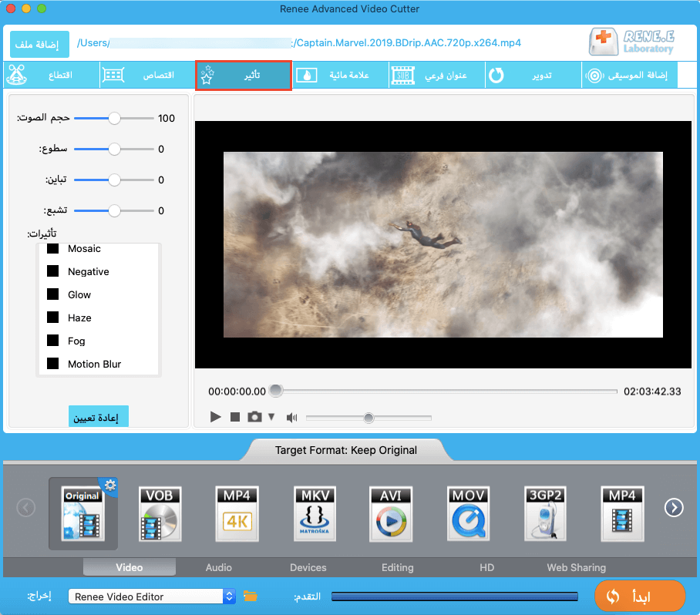700x615 pixels.
Task: Choose the VOB format icon
Action: coord(160,513)
